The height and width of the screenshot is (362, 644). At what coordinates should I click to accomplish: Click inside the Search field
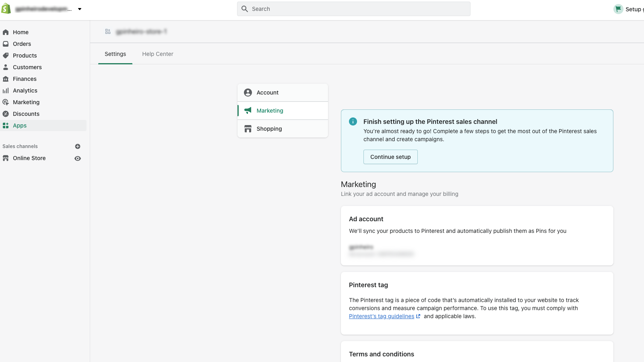(353, 8)
